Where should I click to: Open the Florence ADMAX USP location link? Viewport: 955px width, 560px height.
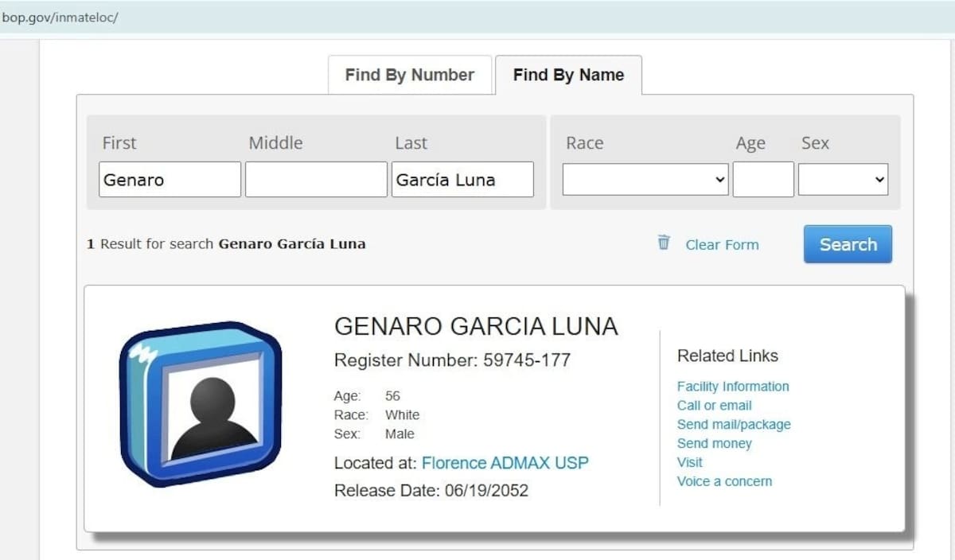click(505, 463)
